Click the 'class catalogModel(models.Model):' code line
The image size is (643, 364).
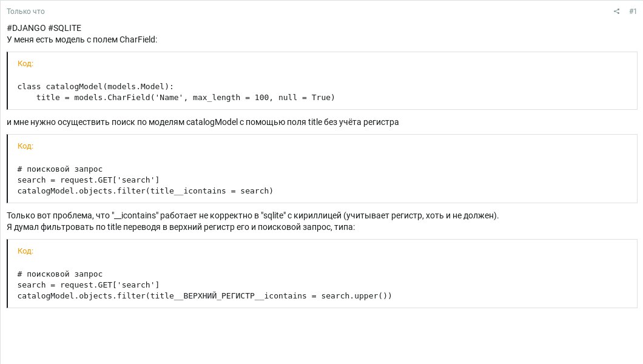(x=96, y=87)
